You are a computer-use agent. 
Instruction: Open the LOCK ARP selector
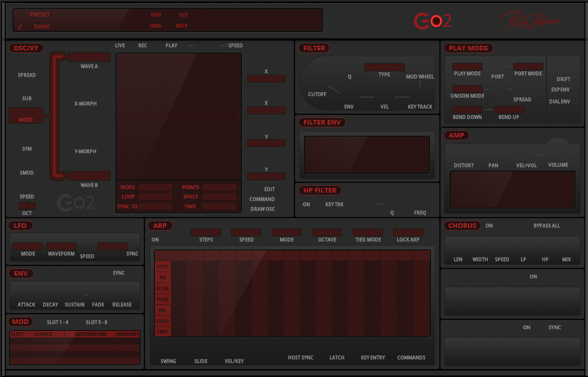point(408,232)
